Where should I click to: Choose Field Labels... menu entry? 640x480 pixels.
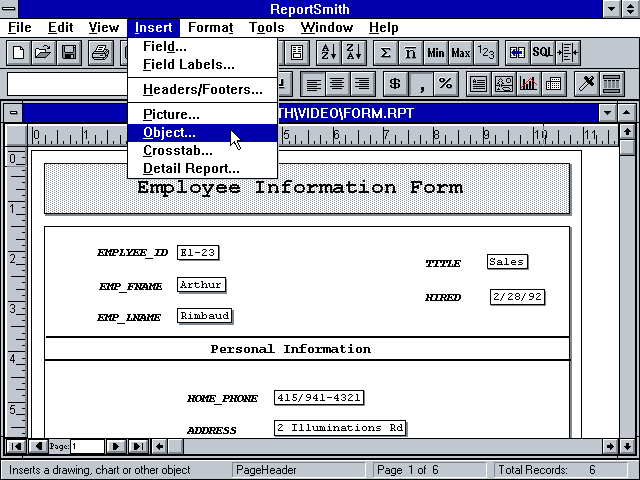click(203, 64)
